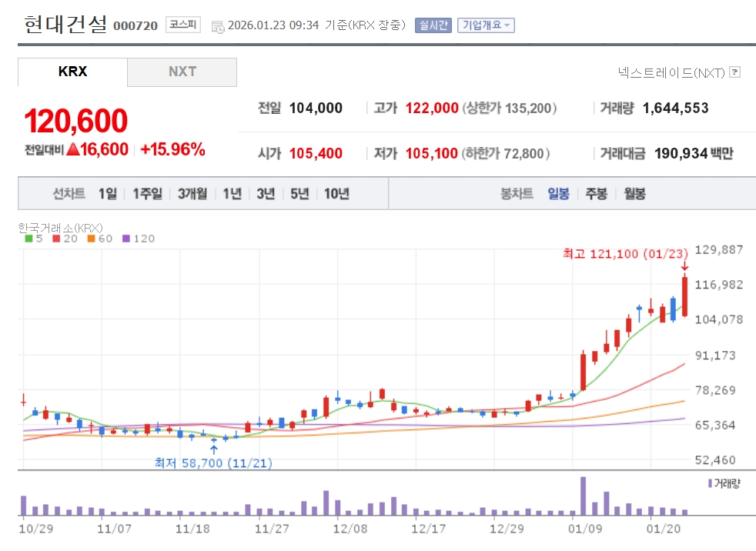Switch to 월봉 monthly candle chart

pyautogui.click(x=634, y=194)
